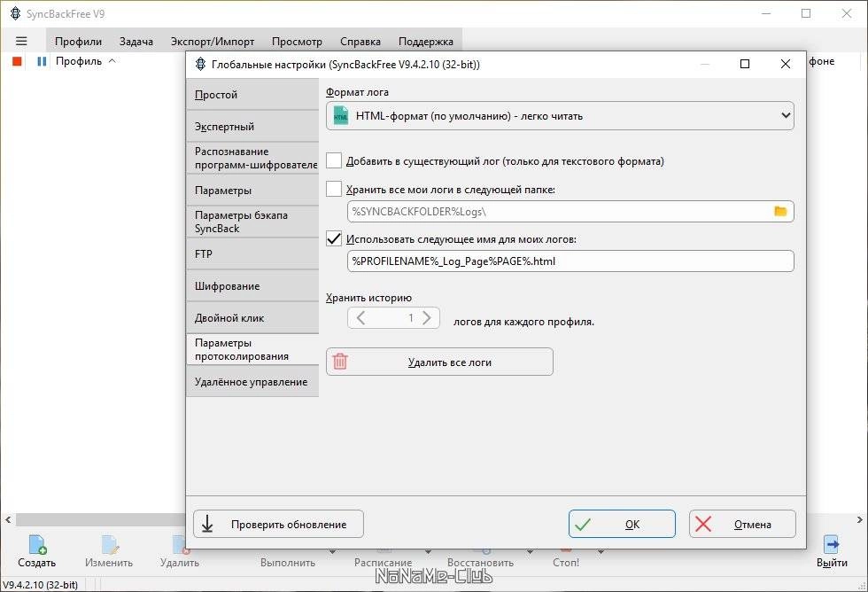Increase log history count arrow

tap(426, 318)
